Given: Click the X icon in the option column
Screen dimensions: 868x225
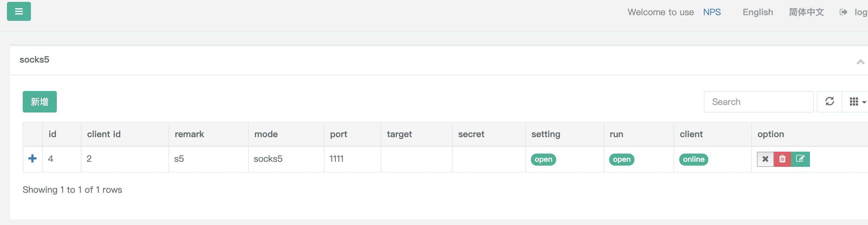Looking at the screenshot, I should 765,159.
